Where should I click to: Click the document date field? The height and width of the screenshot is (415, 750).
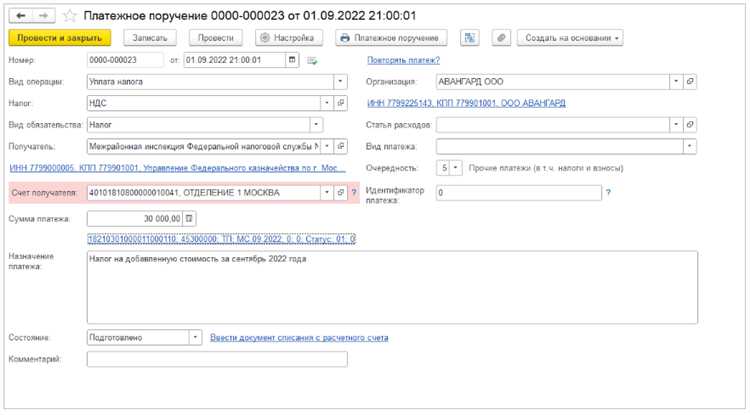(234, 60)
